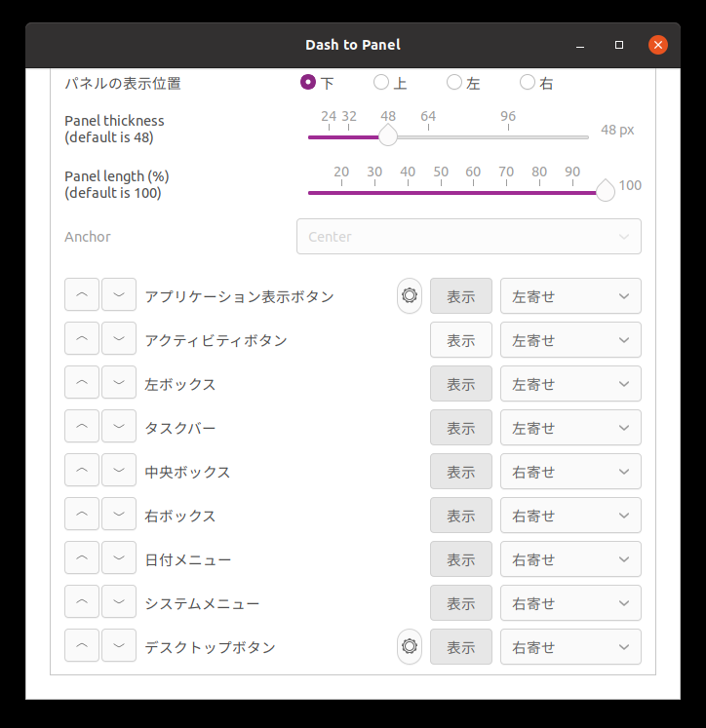This screenshot has height=728, width=706.
Task: Move 日付メニュー down in order
Action: (119, 557)
